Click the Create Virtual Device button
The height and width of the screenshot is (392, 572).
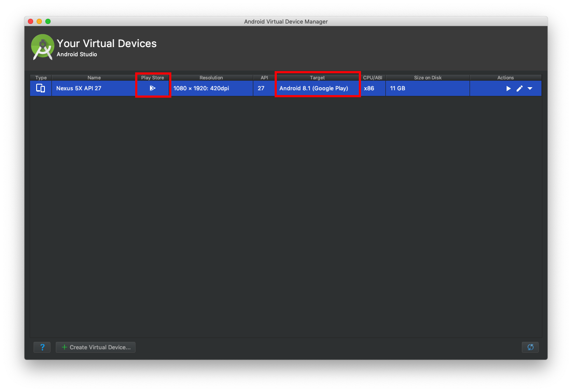click(95, 347)
